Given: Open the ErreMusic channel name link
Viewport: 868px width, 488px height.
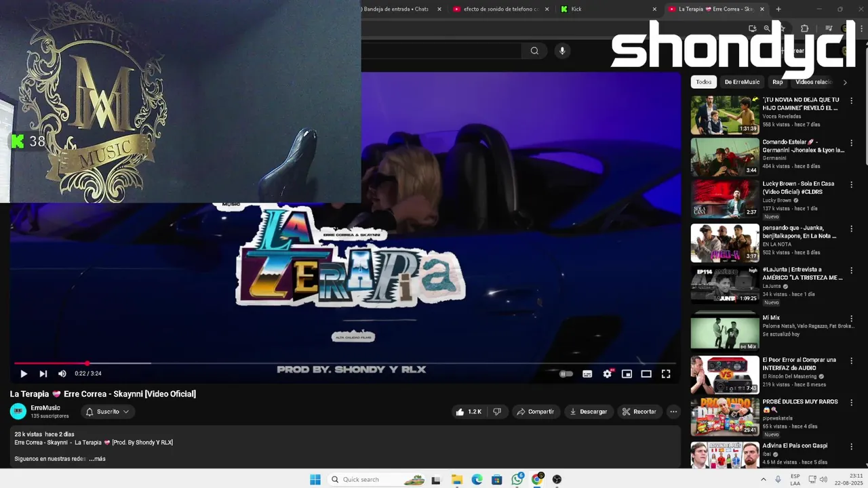Looking at the screenshot, I should [45, 407].
